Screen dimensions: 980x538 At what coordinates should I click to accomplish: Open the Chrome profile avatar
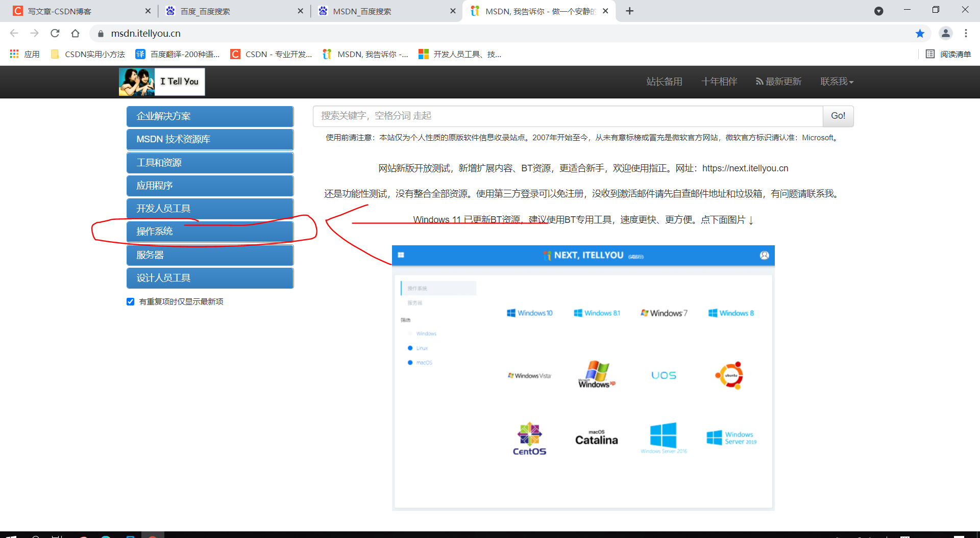946,33
